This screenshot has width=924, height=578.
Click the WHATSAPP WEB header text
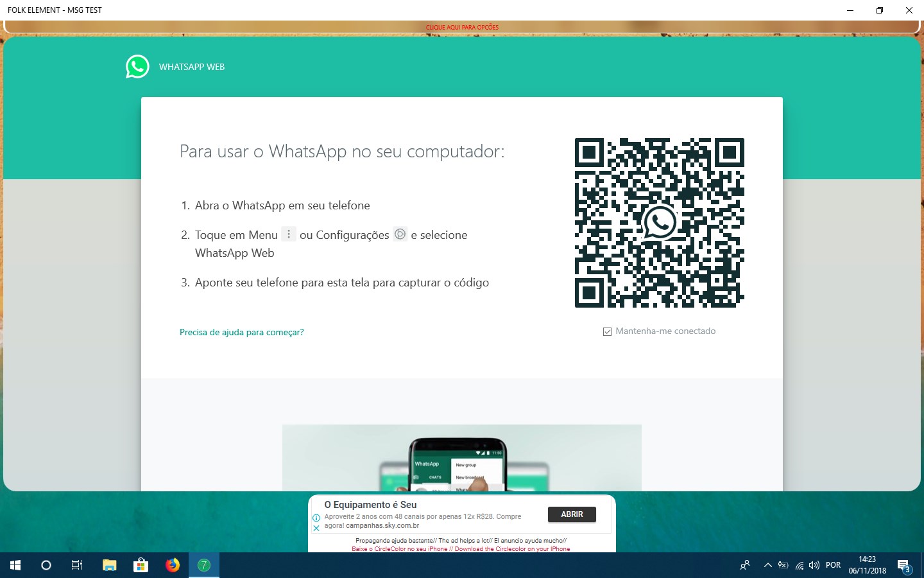click(x=192, y=67)
